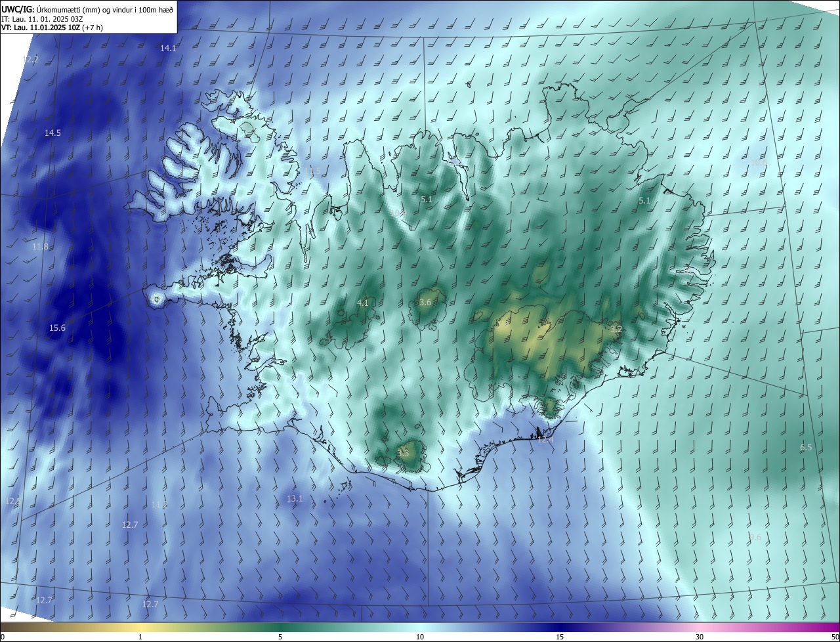Click the 1 tick on the color scale

pos(140,637)
